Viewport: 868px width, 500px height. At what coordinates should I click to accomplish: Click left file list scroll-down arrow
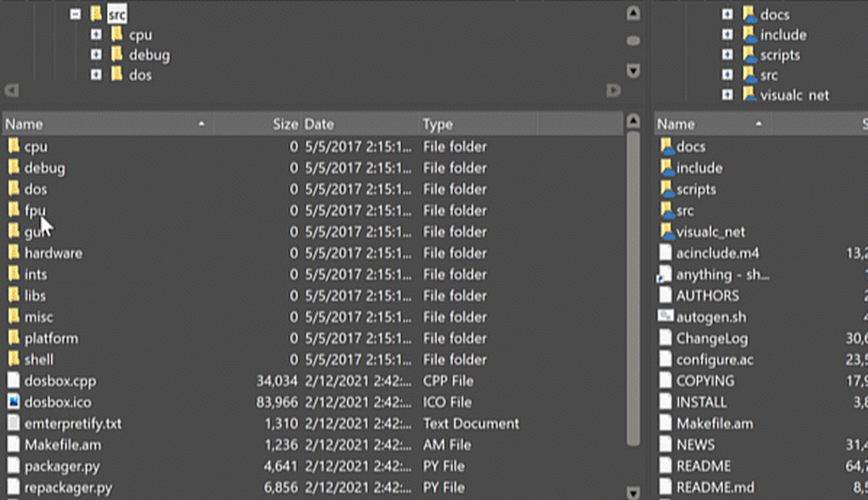pos(634,491)
